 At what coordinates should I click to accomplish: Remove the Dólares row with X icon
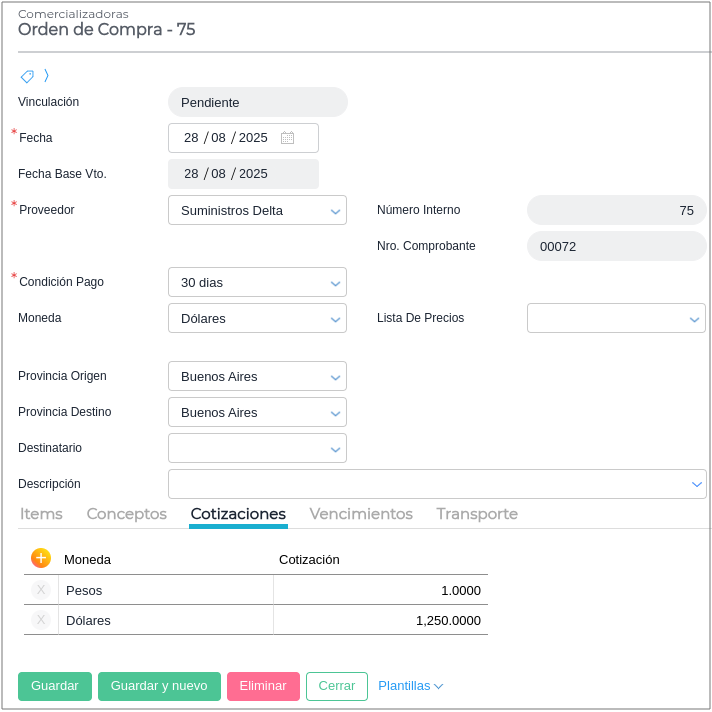(41, 620)
